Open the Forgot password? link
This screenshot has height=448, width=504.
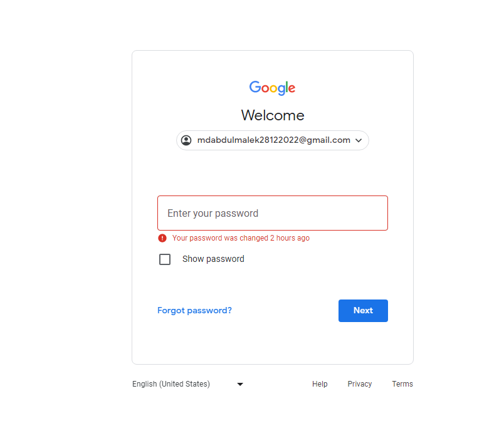194,310
